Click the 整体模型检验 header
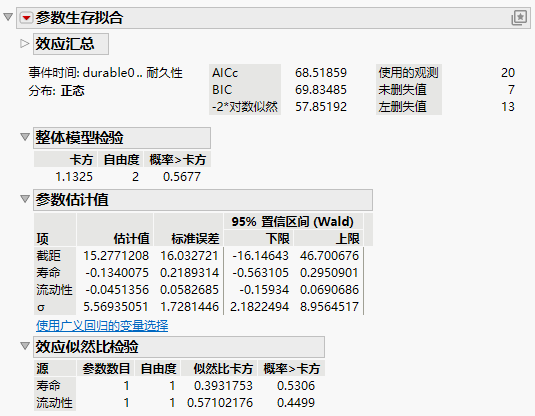 pyautogui.click(x=122, y=138)
